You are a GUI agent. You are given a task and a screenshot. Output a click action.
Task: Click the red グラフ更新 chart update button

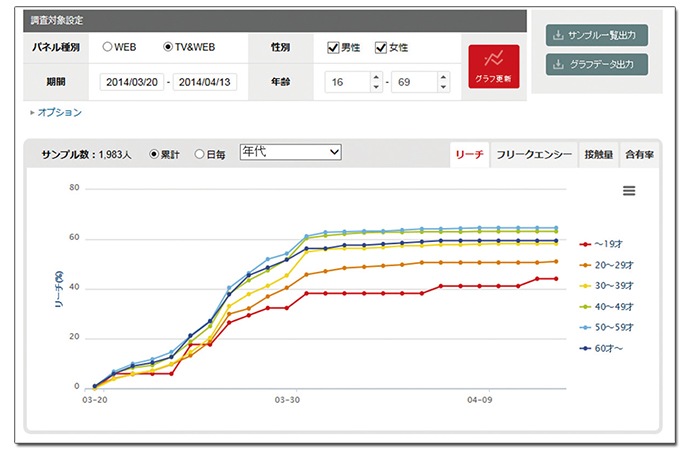494,66
